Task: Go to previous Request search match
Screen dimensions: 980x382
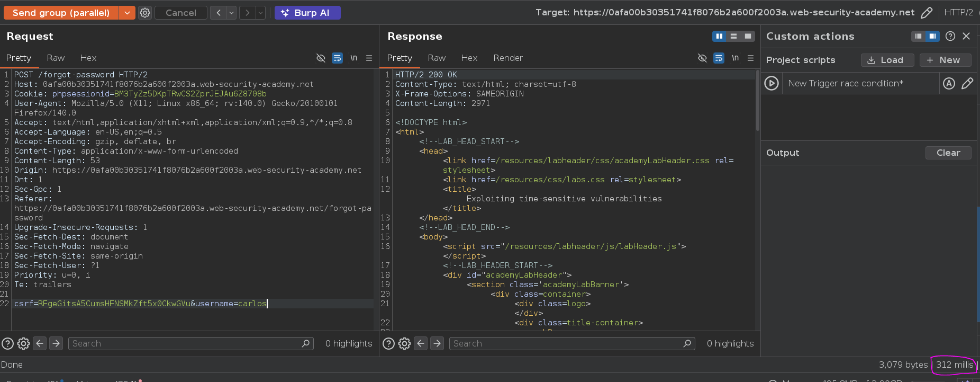Action: [40, 343]
